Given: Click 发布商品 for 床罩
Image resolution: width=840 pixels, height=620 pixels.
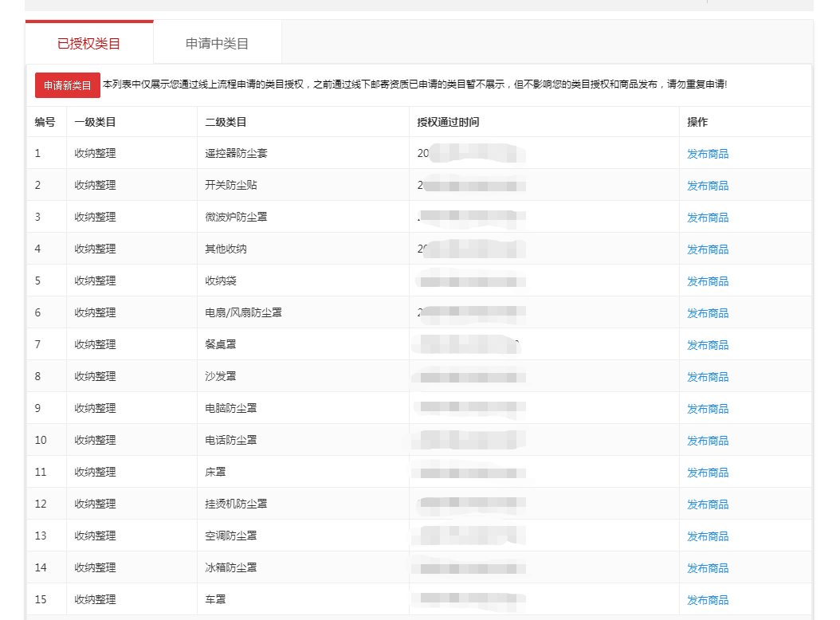Looking at the screenshot, I should coord(708,473).
